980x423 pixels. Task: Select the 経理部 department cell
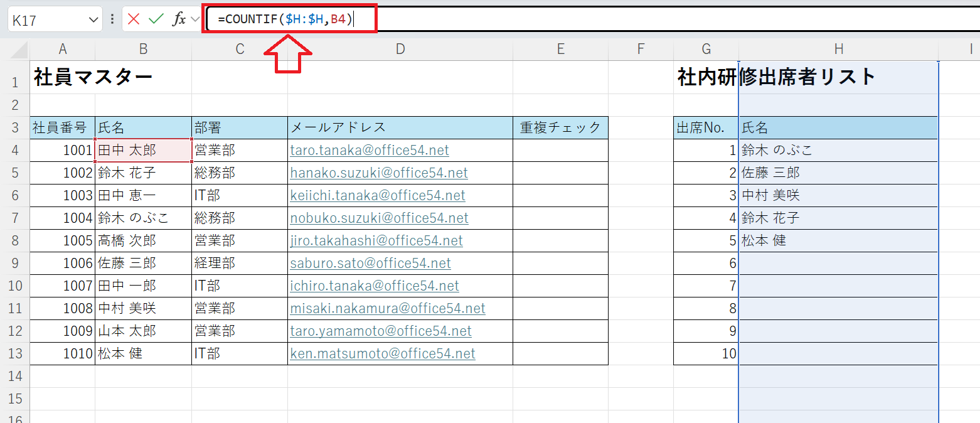[x=240, y=263]
